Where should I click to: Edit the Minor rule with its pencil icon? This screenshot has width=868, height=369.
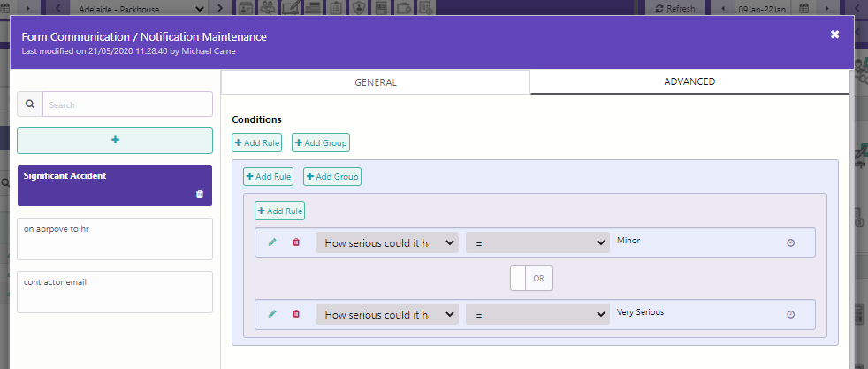coord(272,242)
